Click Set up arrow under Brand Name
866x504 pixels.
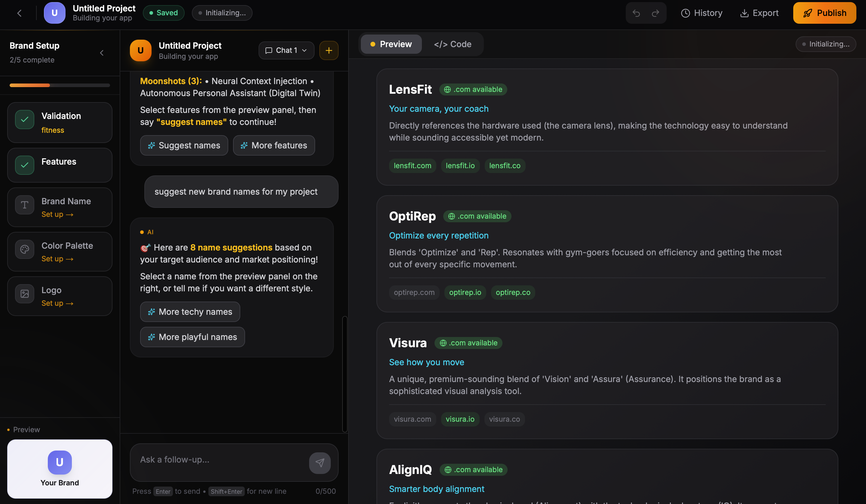point(57,214)
